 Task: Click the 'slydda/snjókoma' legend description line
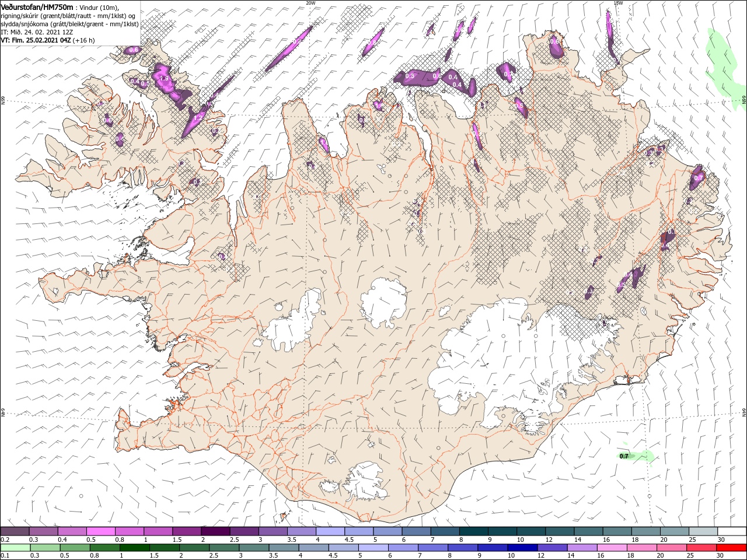coord(69,24)
